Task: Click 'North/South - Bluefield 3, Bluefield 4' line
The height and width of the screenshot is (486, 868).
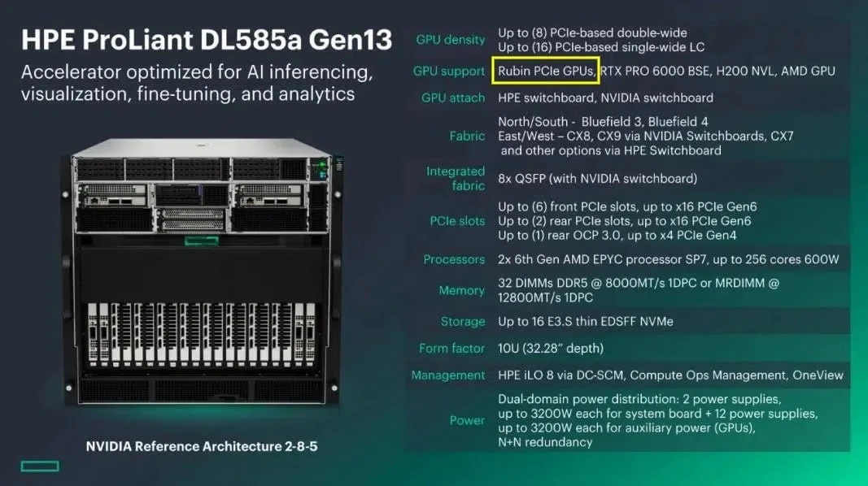Action: point(602,122)
